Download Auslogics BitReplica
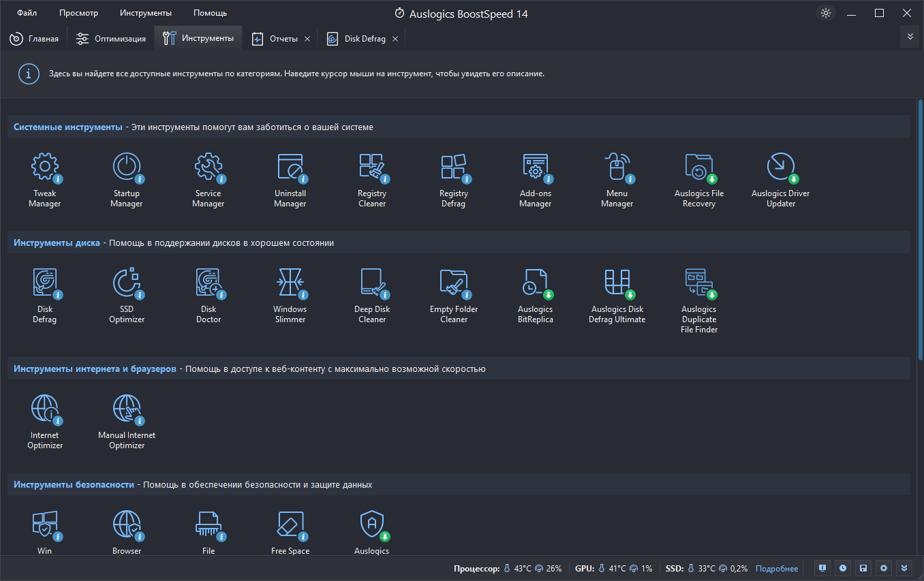The image size is (924, 581). 536,296
